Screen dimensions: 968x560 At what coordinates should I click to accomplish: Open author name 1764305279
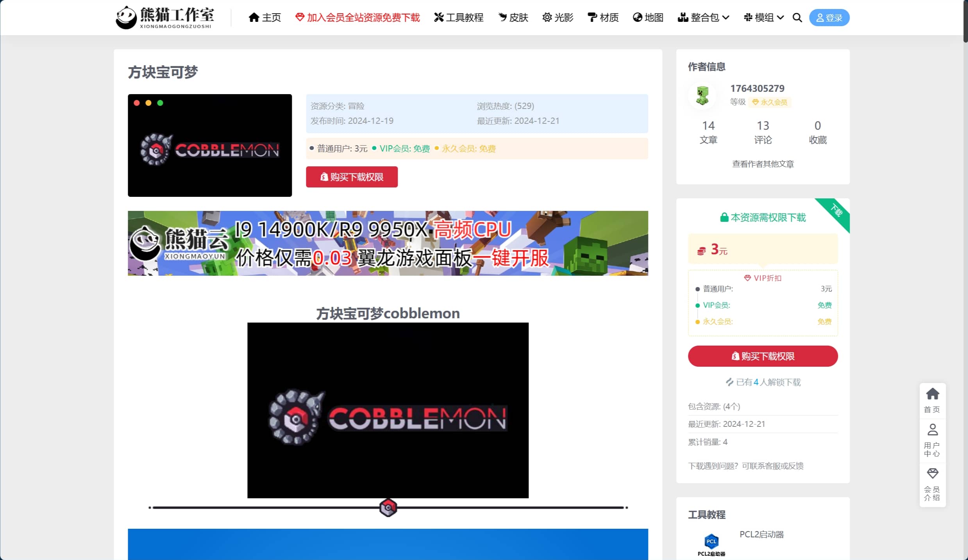(x=757, y=89)
